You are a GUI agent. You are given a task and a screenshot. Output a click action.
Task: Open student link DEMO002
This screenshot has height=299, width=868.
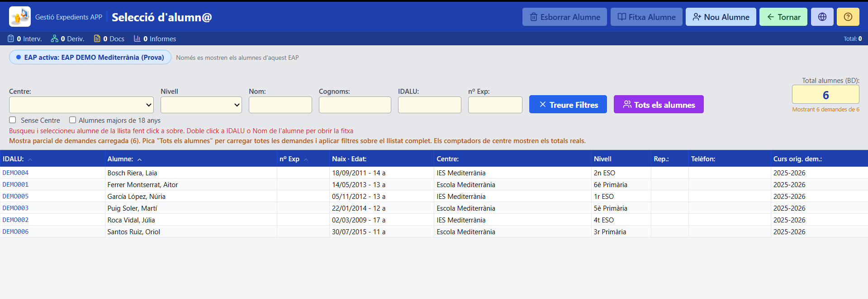click(x=15, y=220)
